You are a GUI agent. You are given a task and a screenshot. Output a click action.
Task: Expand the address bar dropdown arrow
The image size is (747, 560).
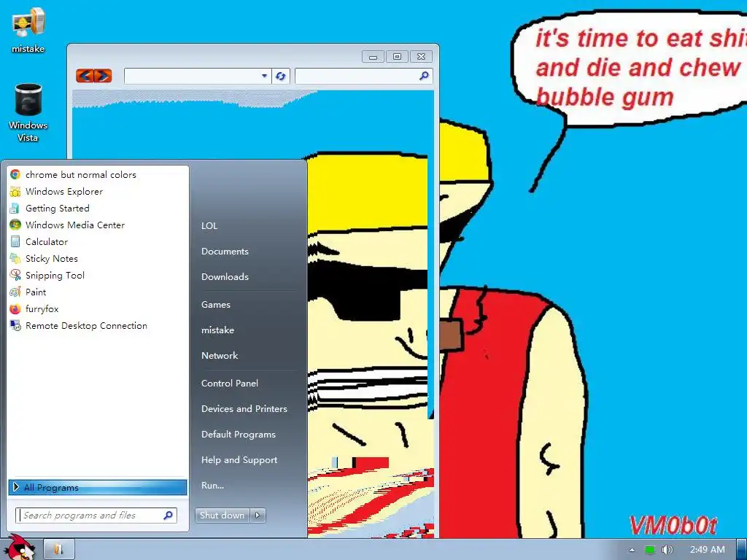264,76
